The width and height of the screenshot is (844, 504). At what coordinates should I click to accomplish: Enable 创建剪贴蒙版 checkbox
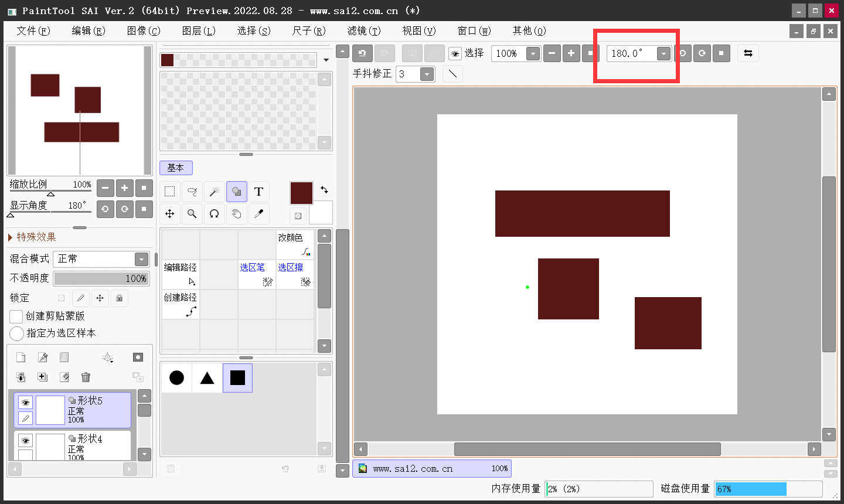coord(16,316)
